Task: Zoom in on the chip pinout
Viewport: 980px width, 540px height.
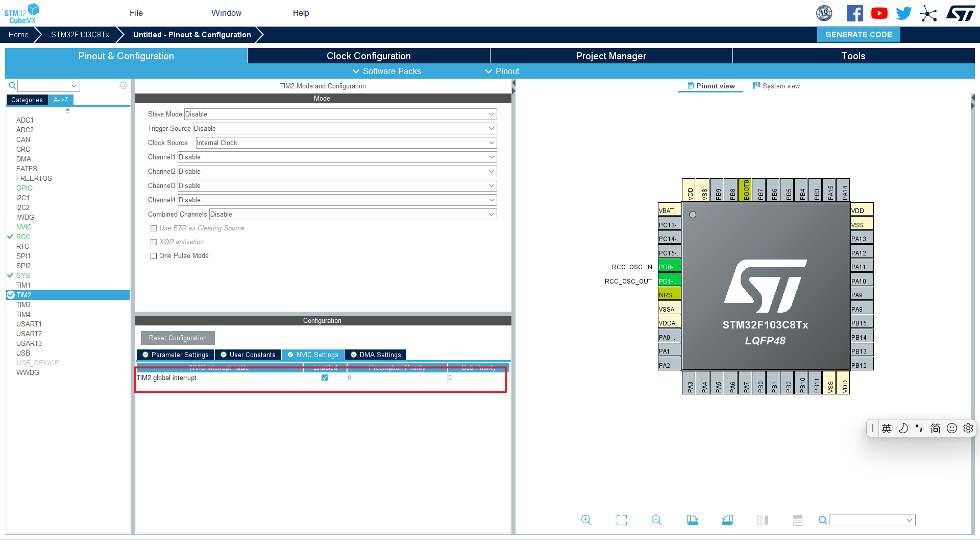Action: tap(586, 520)
